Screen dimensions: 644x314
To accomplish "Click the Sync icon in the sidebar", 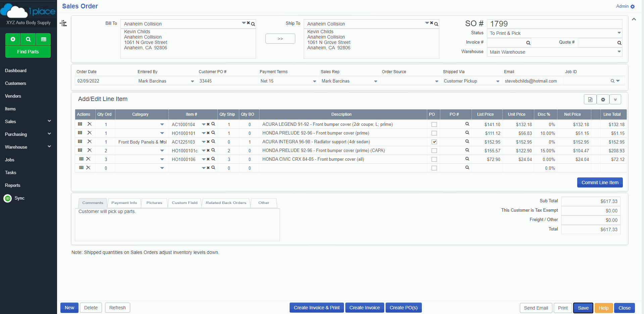I will click(x=7, y=198).
